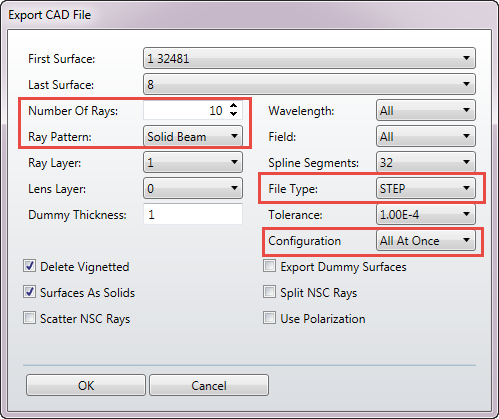Open the Field dropdown
This screenshot has width=499, height=419.
[426, 136]
